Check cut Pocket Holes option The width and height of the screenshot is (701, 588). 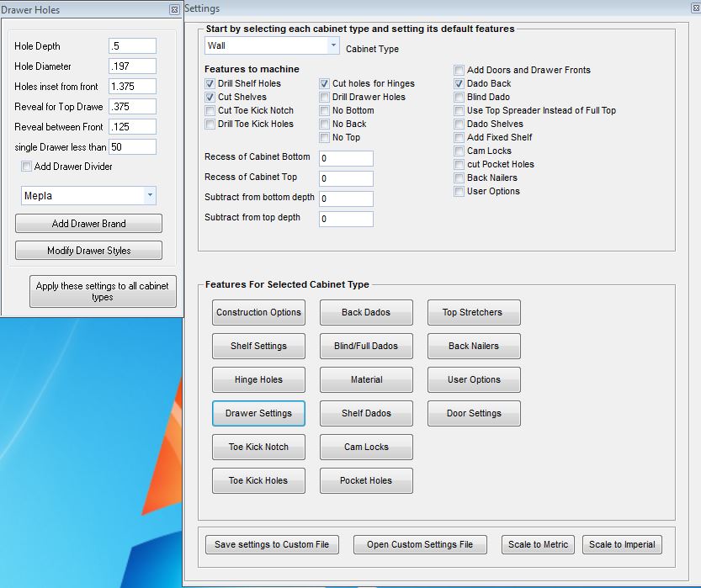459,164
